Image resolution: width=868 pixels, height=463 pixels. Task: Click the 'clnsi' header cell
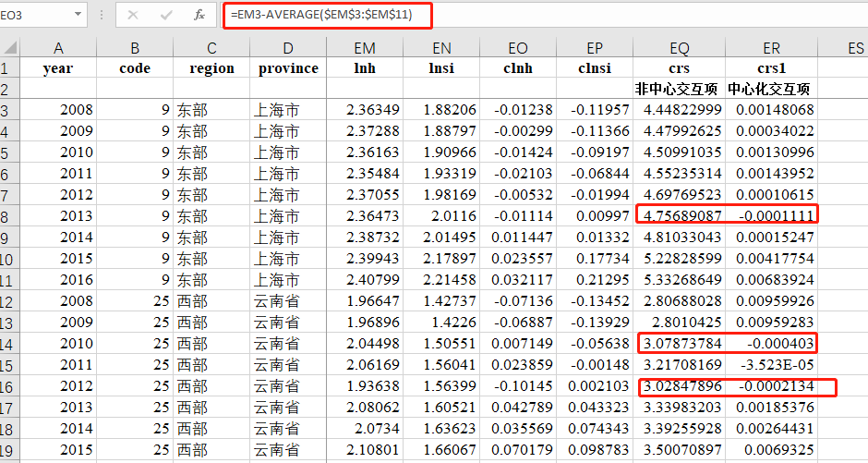pos(595,67)
